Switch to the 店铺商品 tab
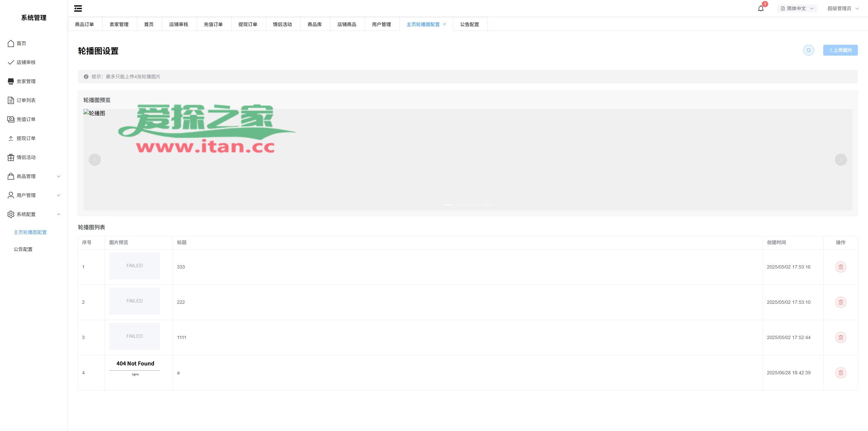The image size is (868, 431). pyautogui.click(x=347, y=24)
